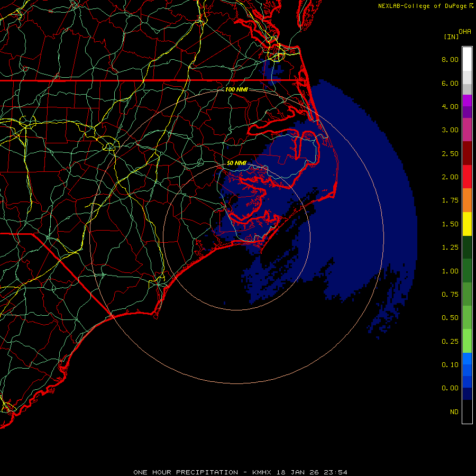
Task: Select the 0.10 legend value
Action: click(450, 365)
